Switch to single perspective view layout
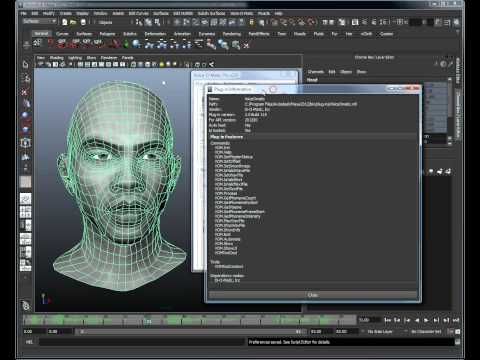Viewport: 480px width, 360px height. 26,199
